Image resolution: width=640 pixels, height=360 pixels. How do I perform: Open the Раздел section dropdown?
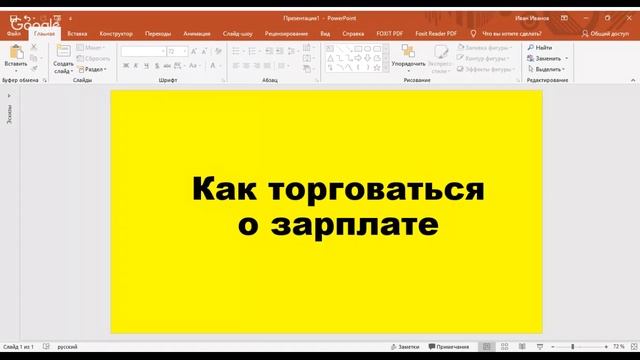tap(93, 69)
